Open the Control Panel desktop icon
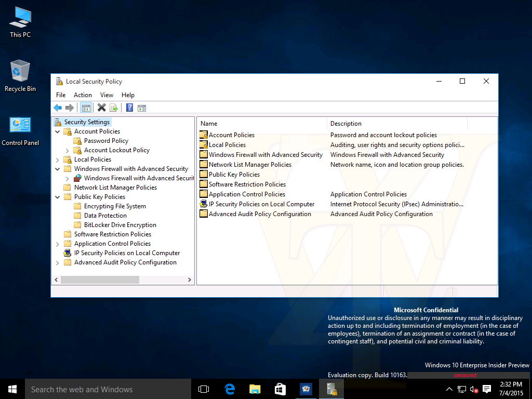 [x=20, y=131]
